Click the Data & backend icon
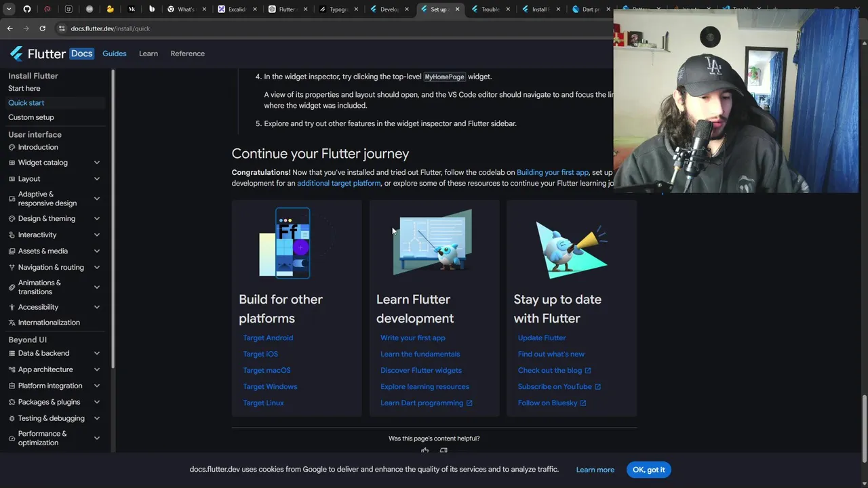This screenshot has height=488, width=868. pyautogui.click(x=12, y=353)
